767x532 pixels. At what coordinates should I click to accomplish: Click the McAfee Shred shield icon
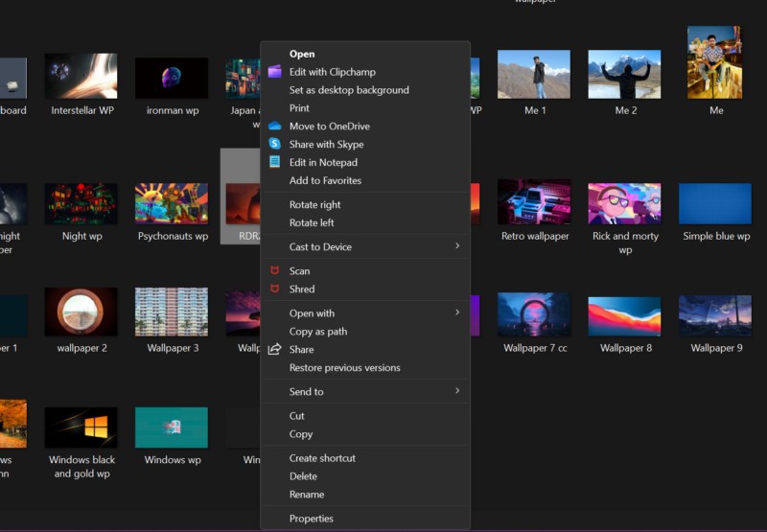[x=275, y=289]
